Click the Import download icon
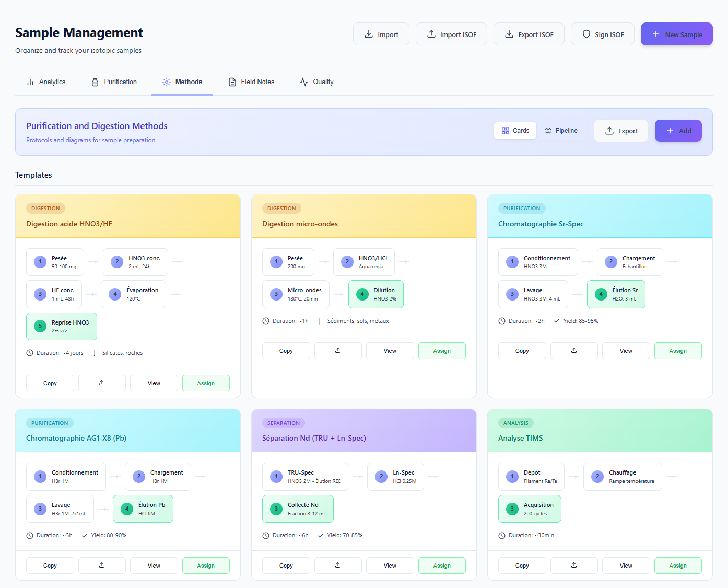The width and height of the screenshot is (728, 588). pos(369,33)
